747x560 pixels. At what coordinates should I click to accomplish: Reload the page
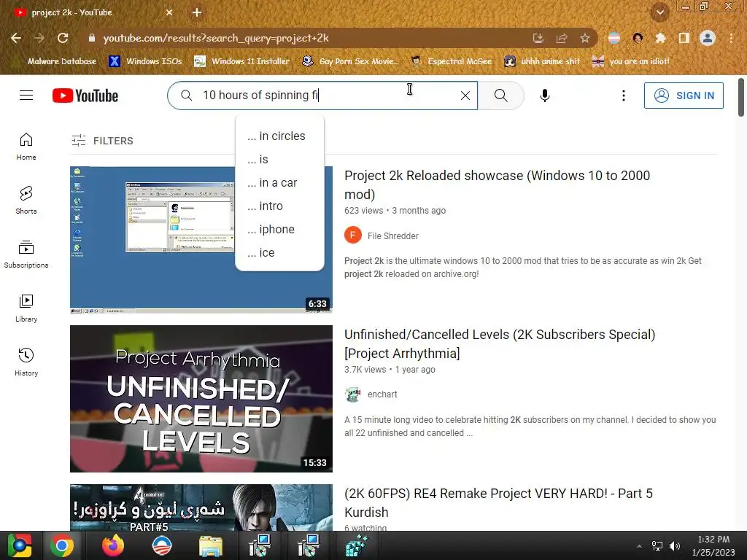(x=63, y=38)
